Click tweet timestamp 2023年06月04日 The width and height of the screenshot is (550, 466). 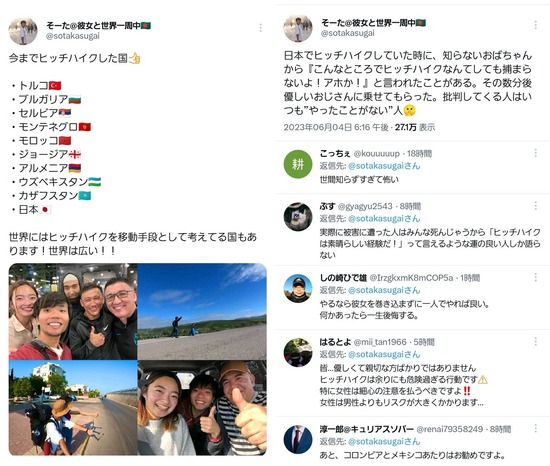pyautogui.click(x=336, y=127)
